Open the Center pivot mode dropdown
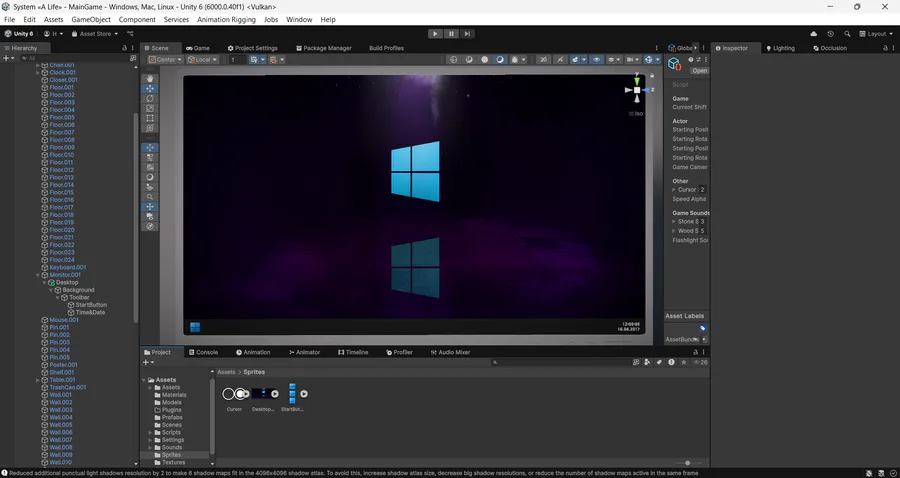Image resolution: width=900 pixels, height=478 pixels. point(166,60)
